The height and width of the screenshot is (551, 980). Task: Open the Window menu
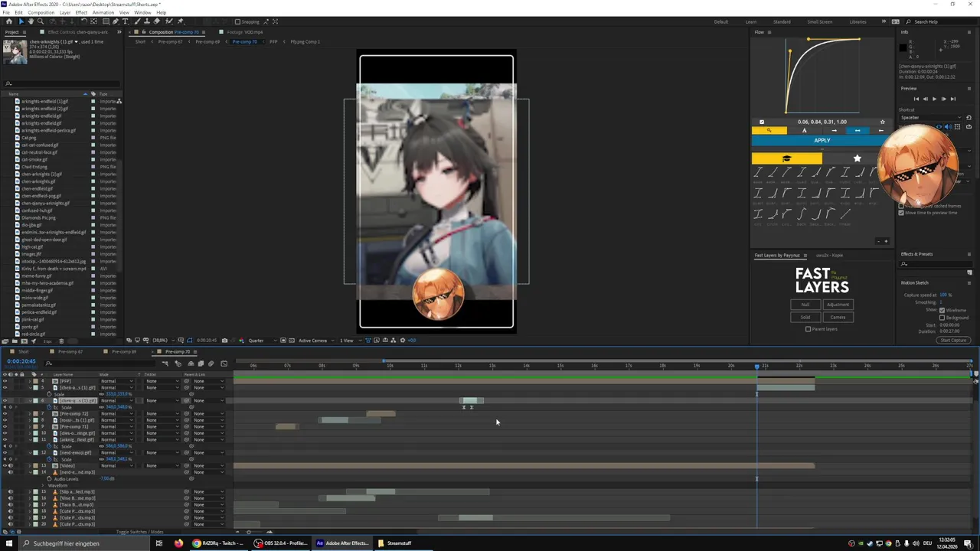[x=142, y=12]
